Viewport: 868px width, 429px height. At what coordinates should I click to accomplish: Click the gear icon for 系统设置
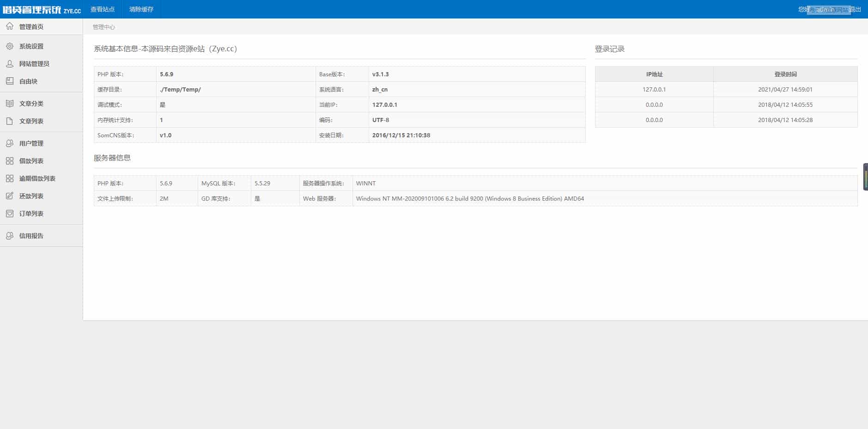pyautogui.click(x=10, y=46)
